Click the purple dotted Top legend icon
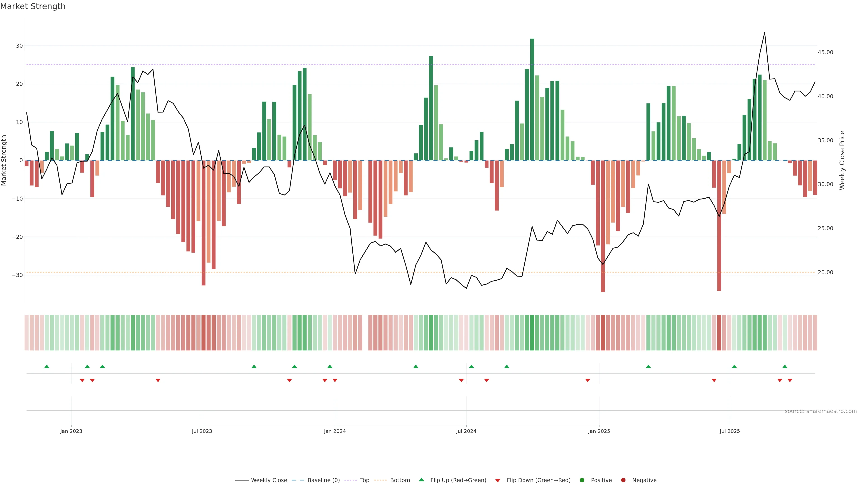Image resolution: width=868 pixels, height=488 pixels. 350,480
